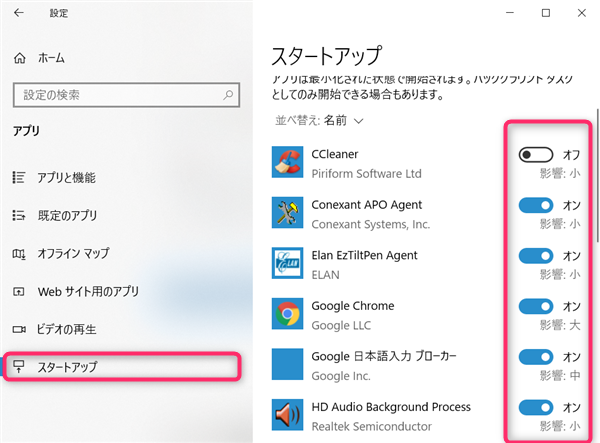The width and height of the screenshot is (600, 443).
Task: Select the Conexant Systems, Inc. text
Action: point(371,224)
